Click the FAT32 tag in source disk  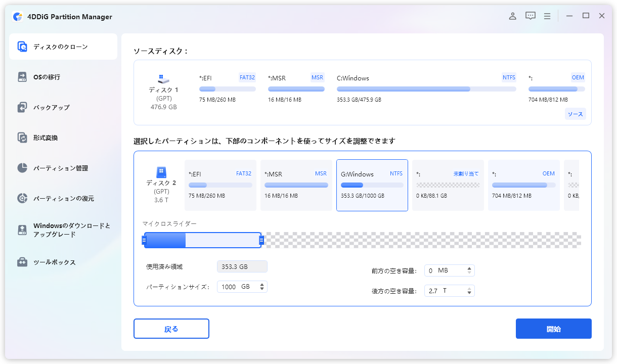[247, 77]
